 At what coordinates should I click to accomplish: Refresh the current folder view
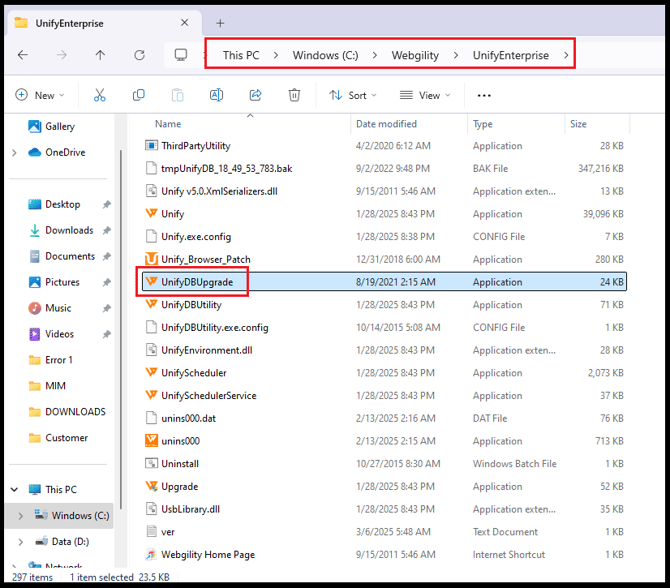[x=139, y=55]
